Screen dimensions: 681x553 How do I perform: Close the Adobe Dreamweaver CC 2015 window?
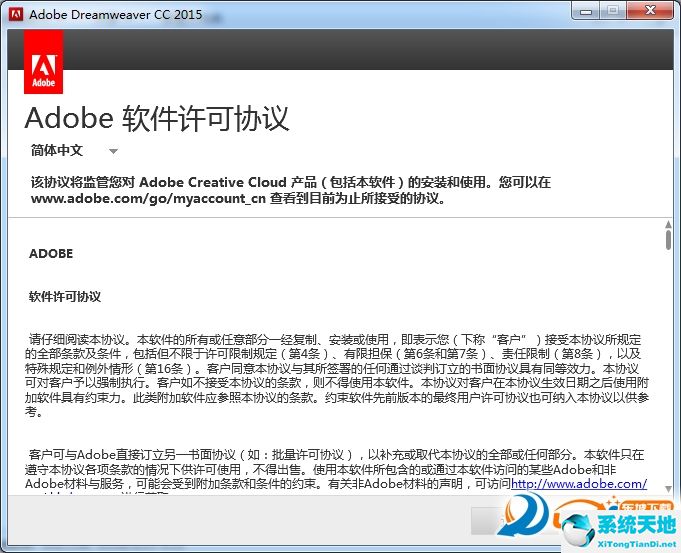(x=648, y=11)
